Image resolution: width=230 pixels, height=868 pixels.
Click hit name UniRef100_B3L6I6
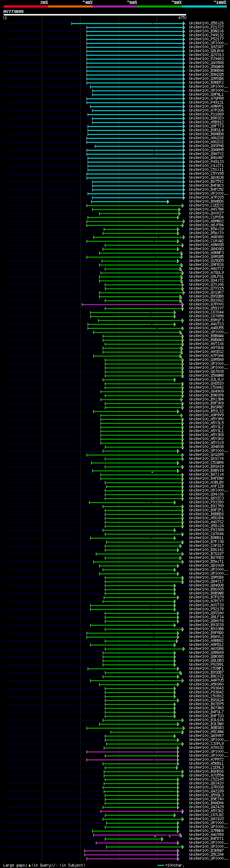pyautogui.click(x=206, y=720)
